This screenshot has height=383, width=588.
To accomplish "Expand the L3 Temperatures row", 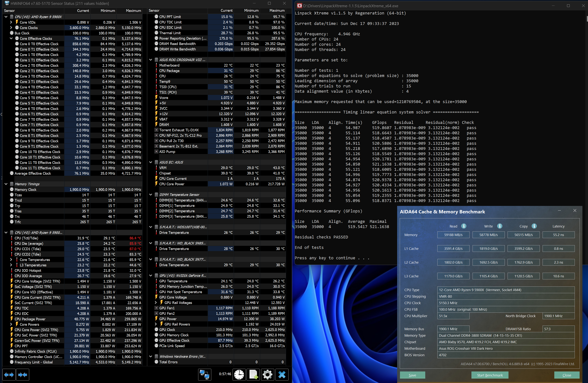I will (x=11, y=265).
